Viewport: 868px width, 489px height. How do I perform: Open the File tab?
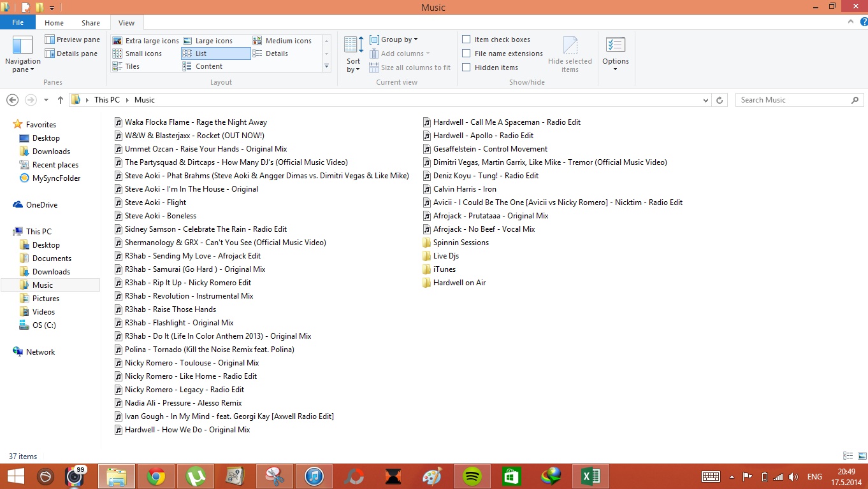[18, 22]
